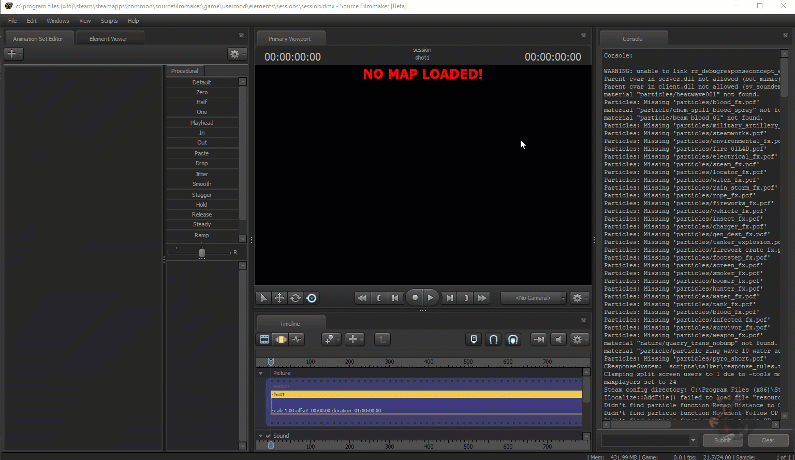Apply the Zero preset
795x460 pixels.
click(202, 92)
